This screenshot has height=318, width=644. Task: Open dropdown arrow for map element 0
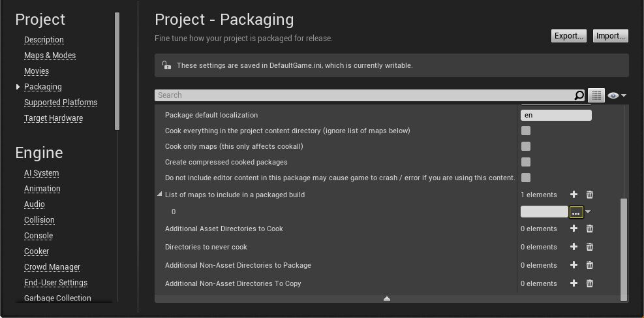tap(588, 212)
